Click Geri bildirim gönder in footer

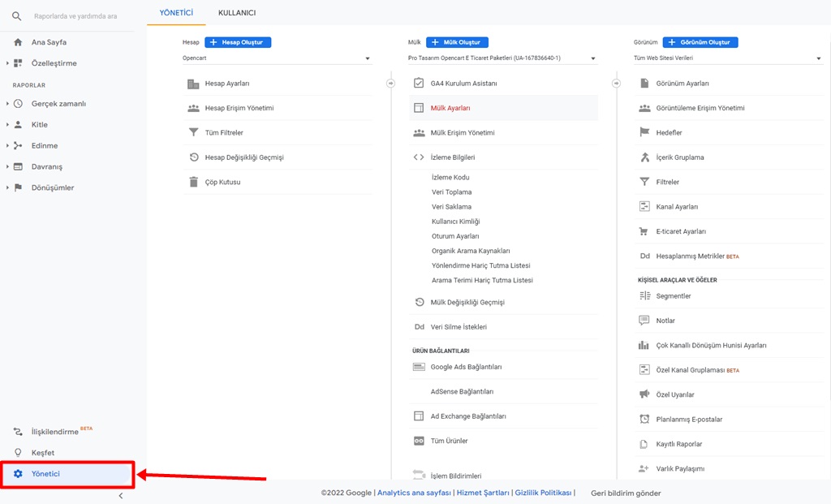[x=626, y=493]
